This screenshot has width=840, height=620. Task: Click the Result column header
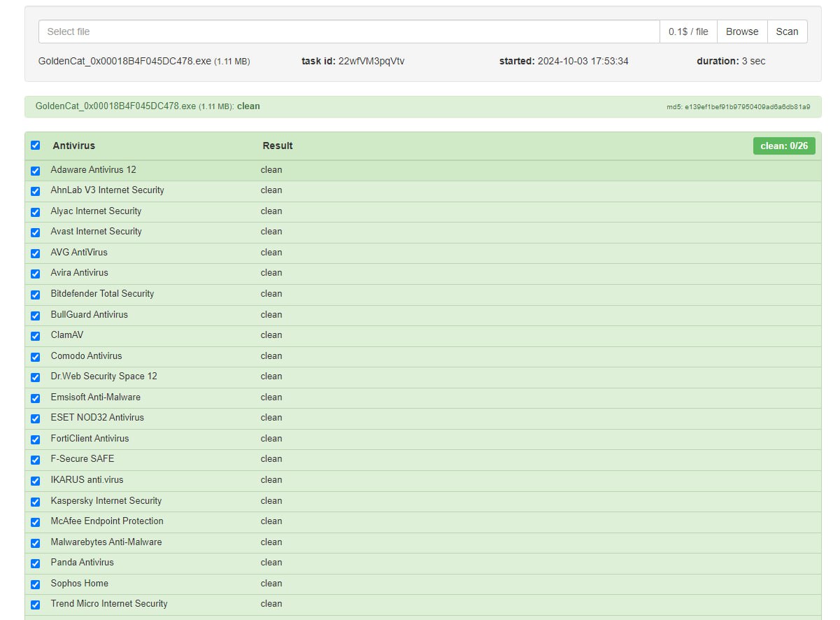click(x=278, y=146)
